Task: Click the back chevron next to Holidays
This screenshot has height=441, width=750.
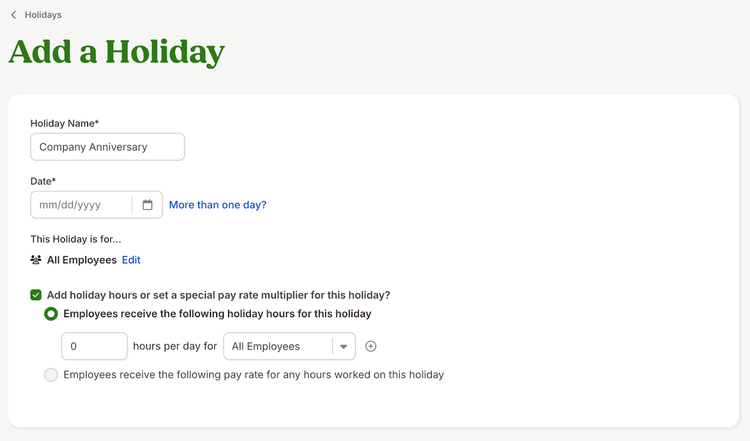Action: point(13,15)
